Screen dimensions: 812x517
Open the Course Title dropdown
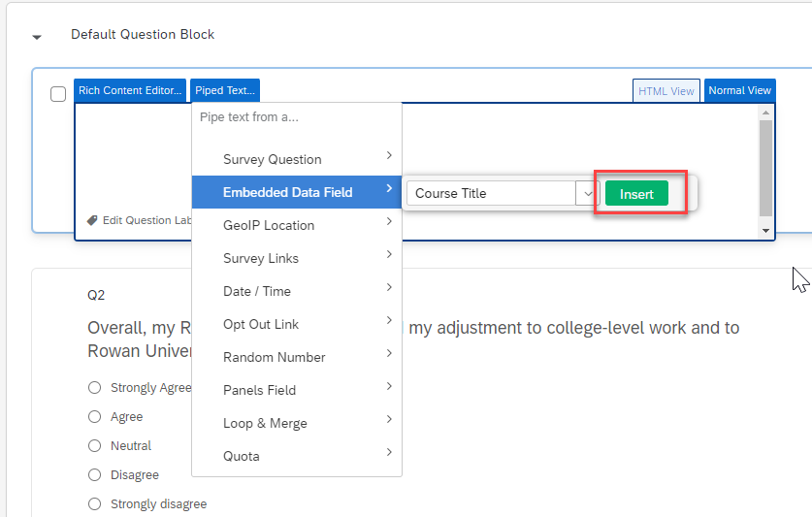click(586, 193)
